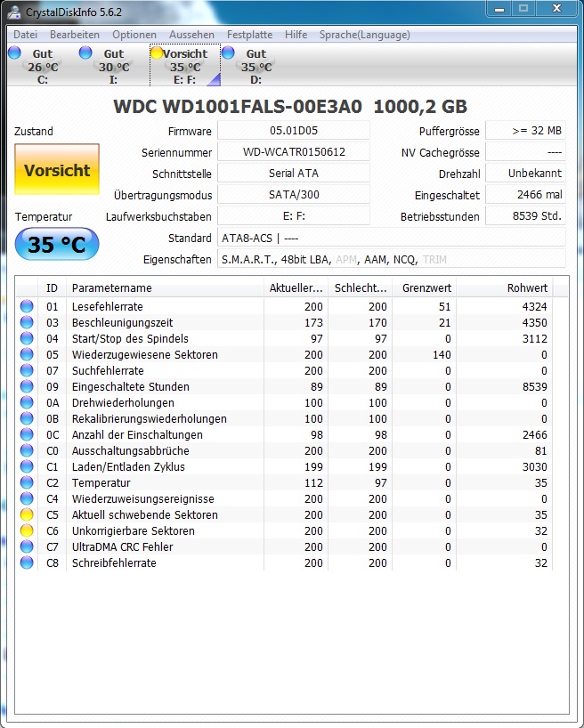Click the status orb of UltraDMA CRC Fehler
584x728 pixels.
coord(27,546)
